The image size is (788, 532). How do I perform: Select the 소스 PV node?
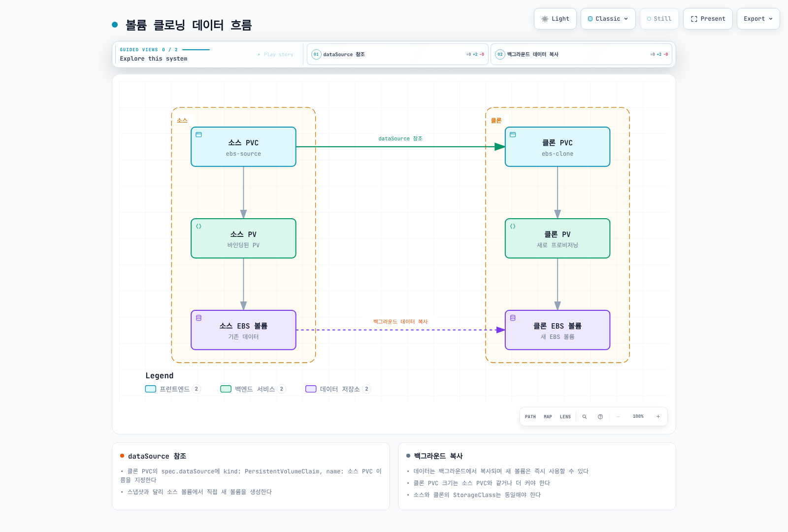click(243, 238)
